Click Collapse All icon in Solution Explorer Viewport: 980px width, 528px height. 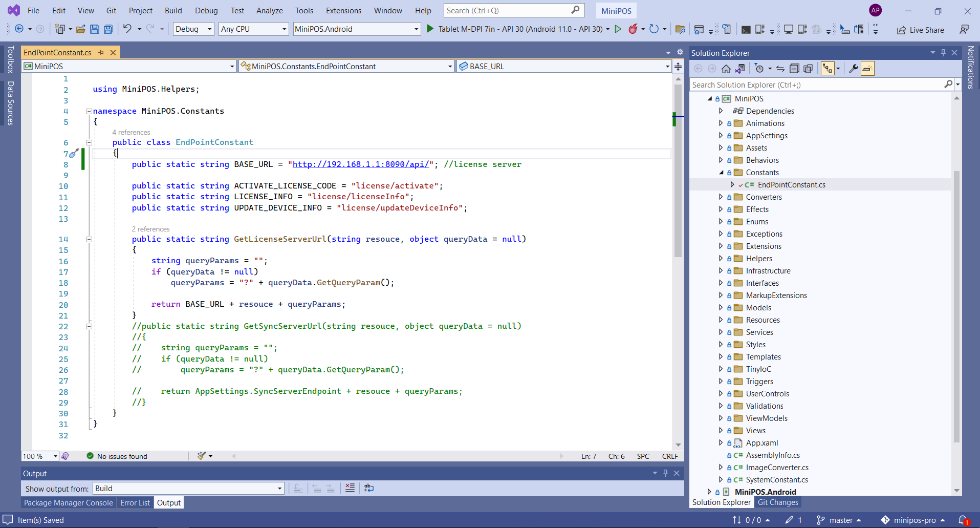tap(794, 69)
